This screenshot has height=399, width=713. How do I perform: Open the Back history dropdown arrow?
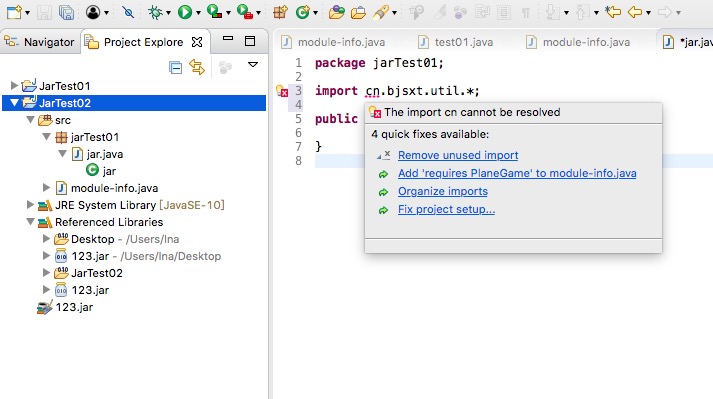pyautogui.click(x=648, y=13)
